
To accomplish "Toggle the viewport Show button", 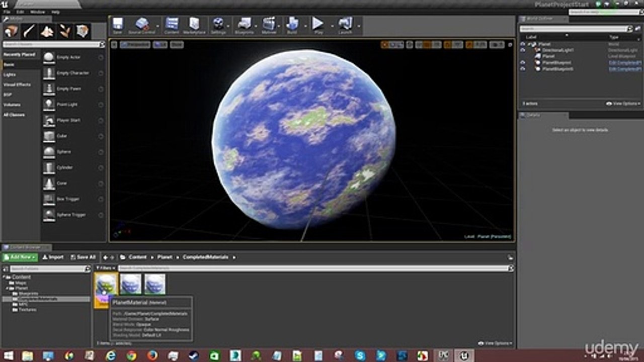I will tap(177, 45).
